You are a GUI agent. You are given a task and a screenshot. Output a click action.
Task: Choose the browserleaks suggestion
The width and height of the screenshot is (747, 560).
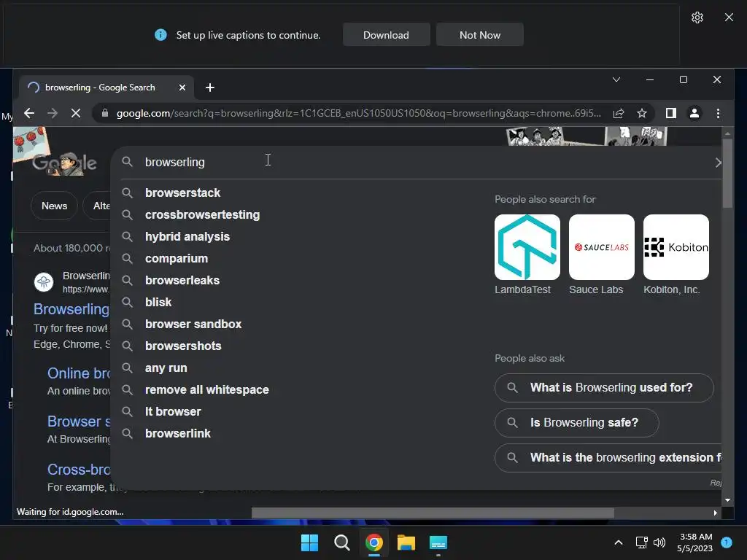pos(182,281)
